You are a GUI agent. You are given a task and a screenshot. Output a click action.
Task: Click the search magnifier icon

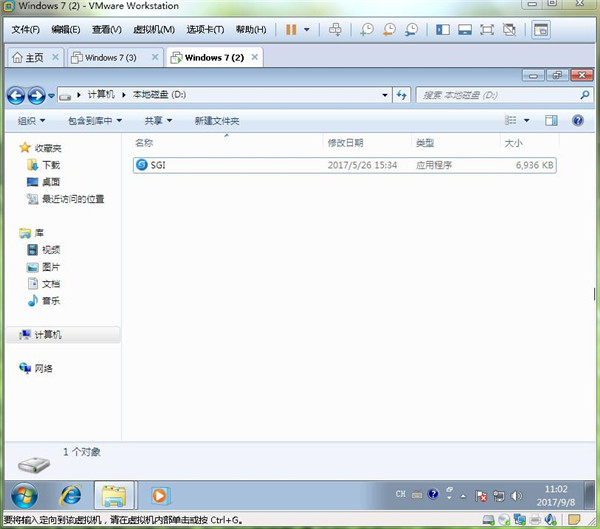point(585,95)
